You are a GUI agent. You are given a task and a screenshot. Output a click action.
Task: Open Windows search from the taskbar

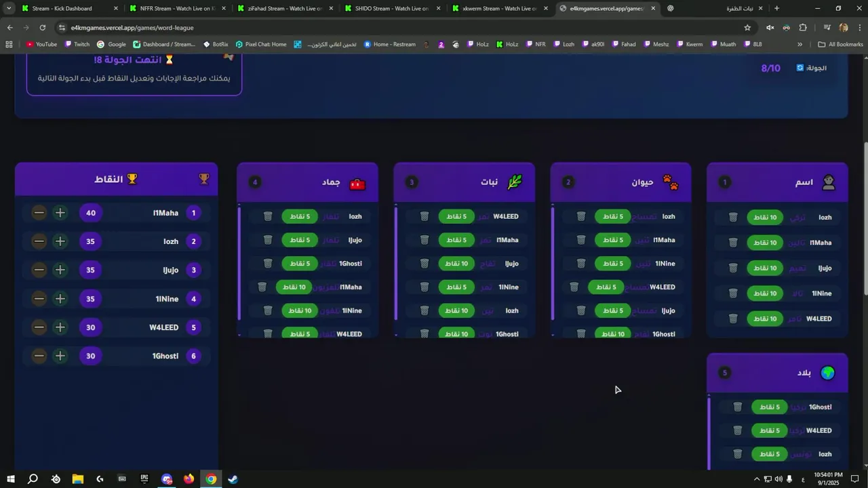[33, 479]
